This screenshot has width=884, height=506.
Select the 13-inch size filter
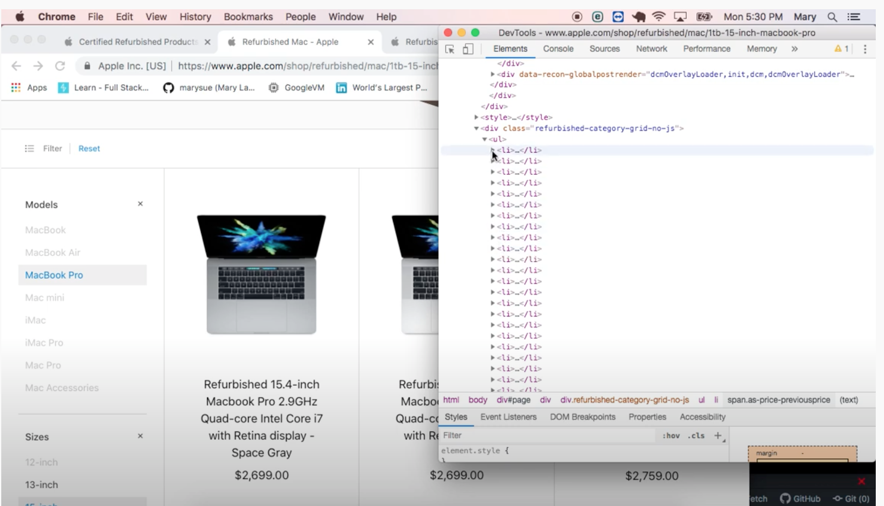[x=41, y=485]
